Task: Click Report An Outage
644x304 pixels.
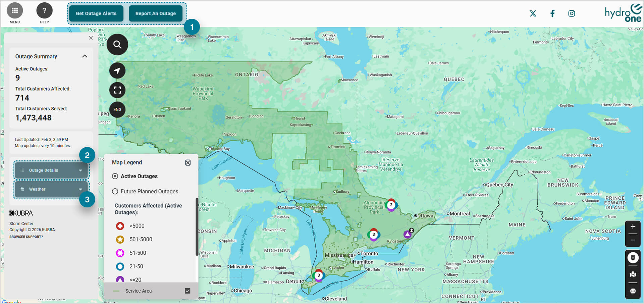Action: pyautogui.click(x=155, y=13)
